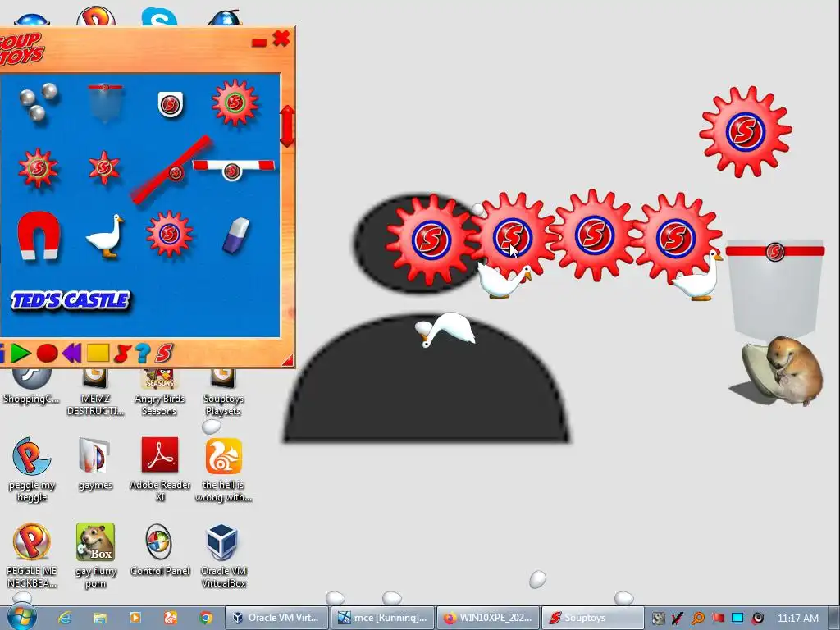Click the goose standing beside the bucket
This screenshot has width=840, height=630.
pyautogui.click(x=699, y=277)
